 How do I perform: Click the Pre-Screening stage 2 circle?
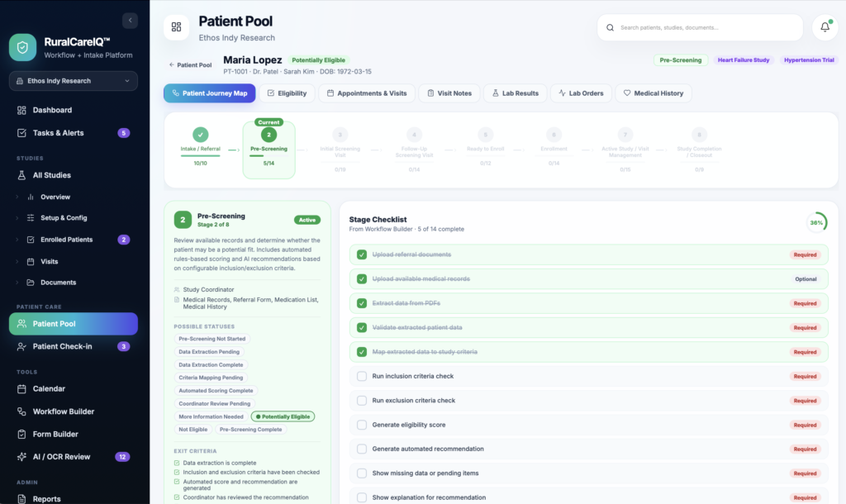coord(269,135)
